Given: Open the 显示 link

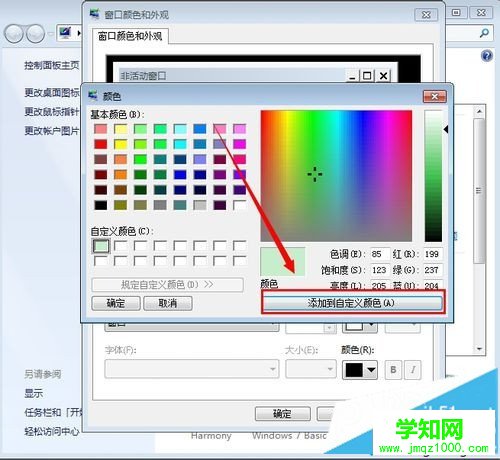Looking at the screenshot, I should 34,393.
